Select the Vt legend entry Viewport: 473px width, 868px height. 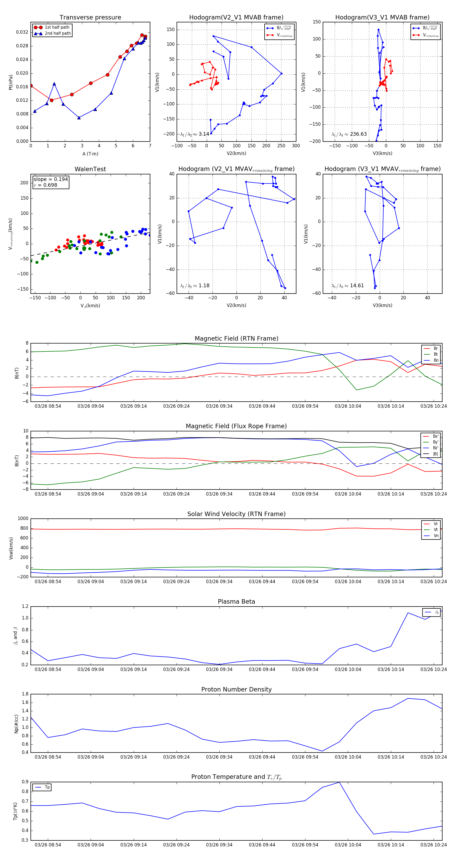click(x=431, y=530)
